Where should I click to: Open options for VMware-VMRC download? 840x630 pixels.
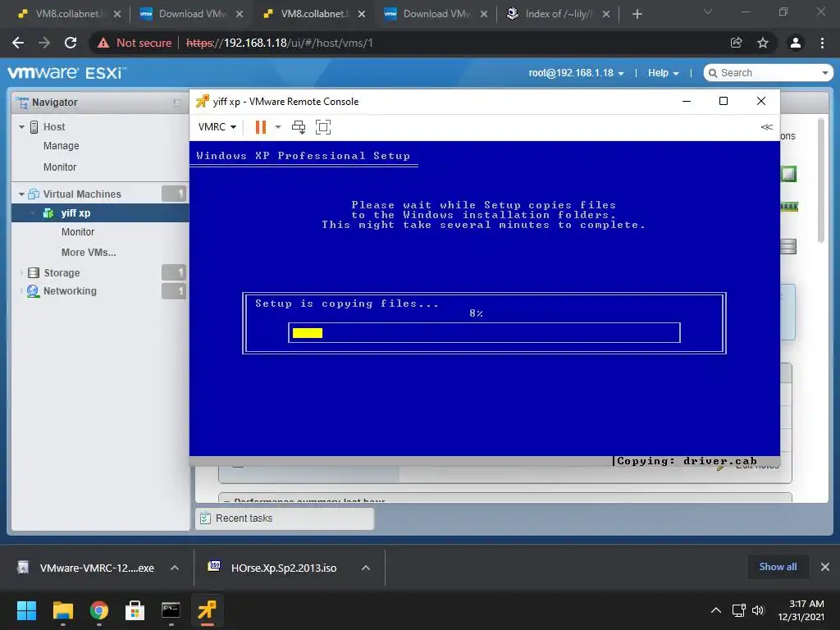pyautogui.click(x=175, y=568)
